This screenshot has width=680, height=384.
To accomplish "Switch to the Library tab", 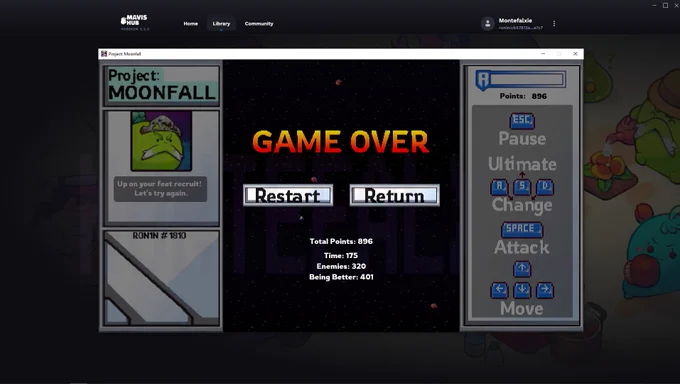I will click(221, 23).
